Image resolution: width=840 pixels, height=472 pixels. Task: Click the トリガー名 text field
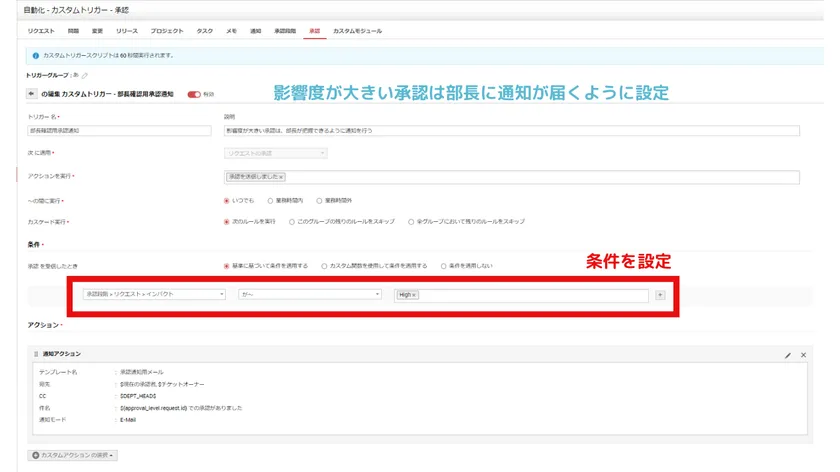tap(119, 130)
